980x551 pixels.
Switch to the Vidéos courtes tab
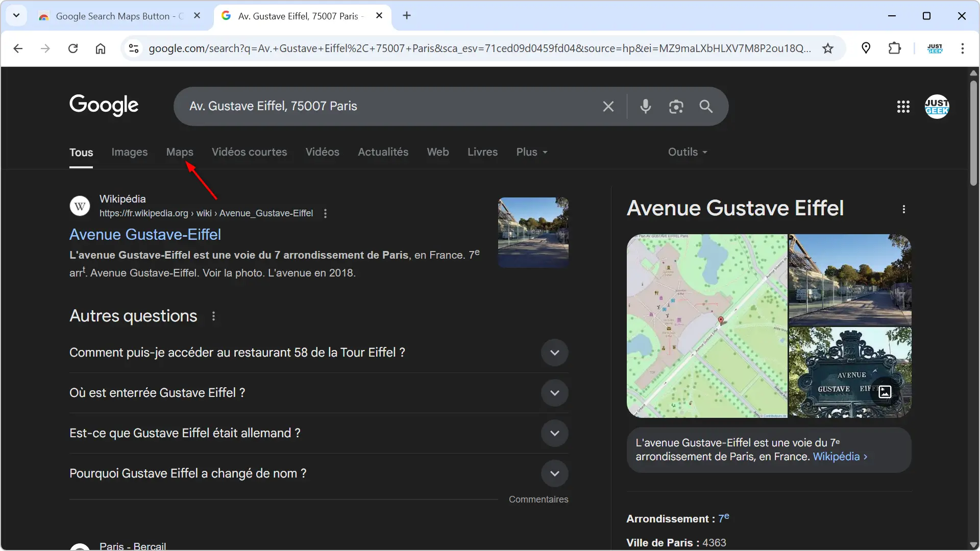click(250, 152)
